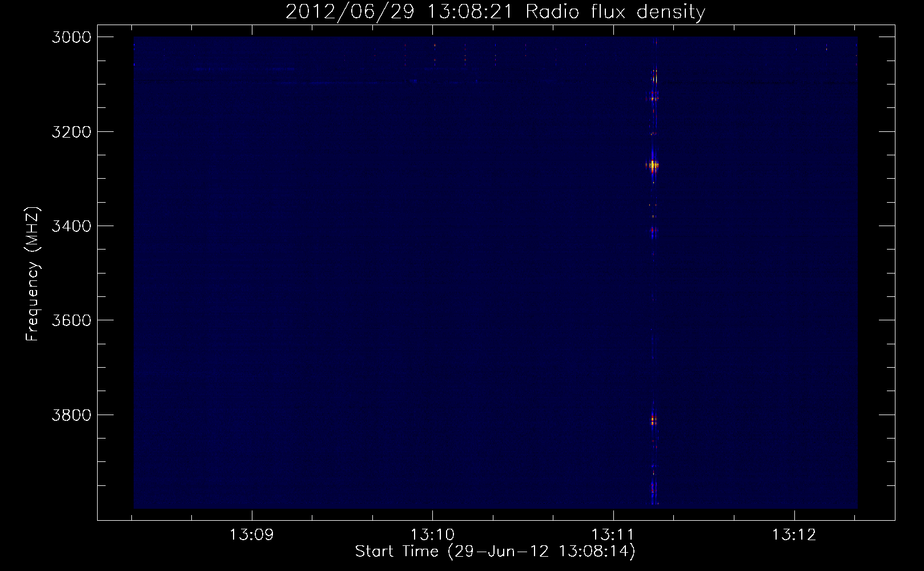Click the '13:09' time axis label
This screenshot has height=571, width=924.
(251, 535)
